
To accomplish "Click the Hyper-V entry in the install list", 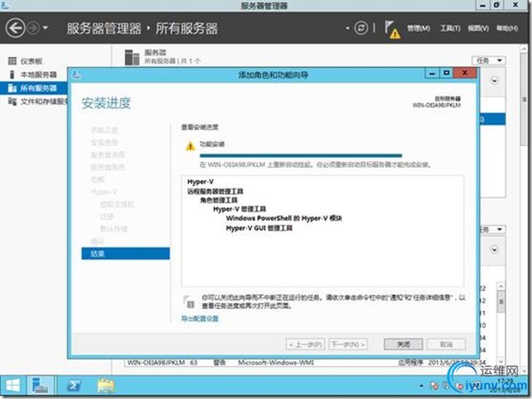I will [200, 182].
